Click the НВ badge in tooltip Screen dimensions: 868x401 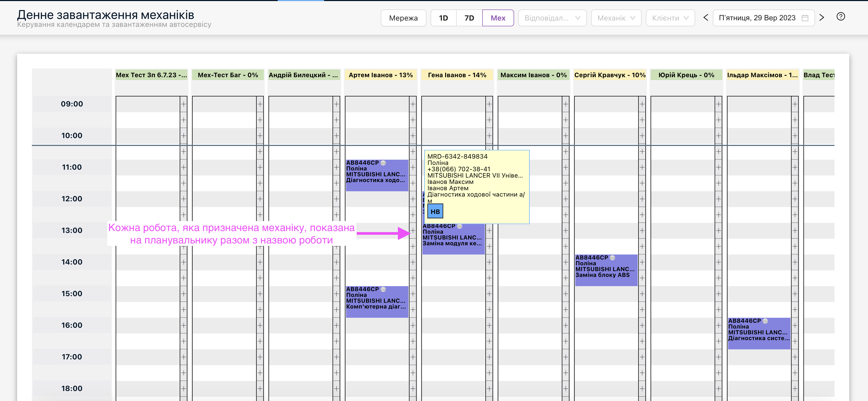[x=435, y=211]
